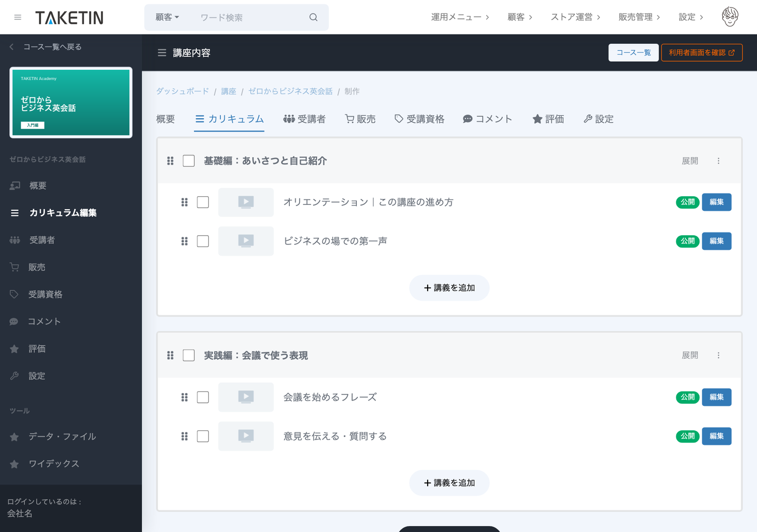Expand the 運用メニュー top menu
The image size is (757, 532).
click(x=460, y=17)
